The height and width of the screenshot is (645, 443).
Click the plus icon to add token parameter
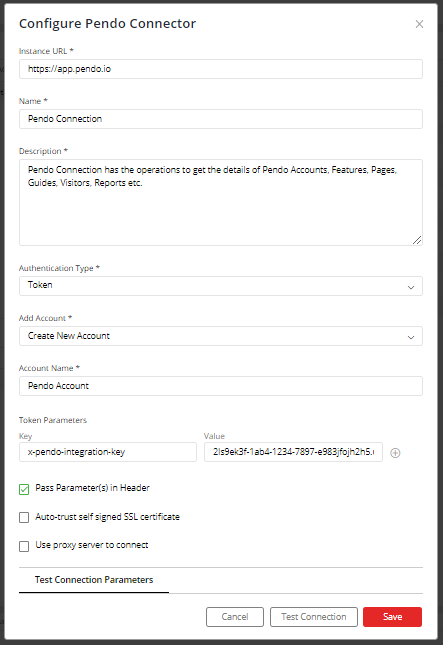point(395,452)
